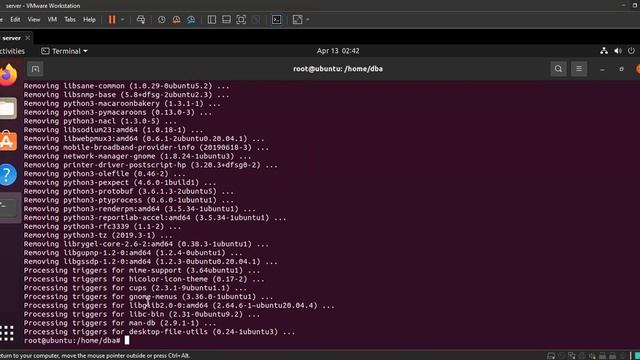Click line 'Processing triggers for man-db'

pyautogui.click(x=120, y=323)
